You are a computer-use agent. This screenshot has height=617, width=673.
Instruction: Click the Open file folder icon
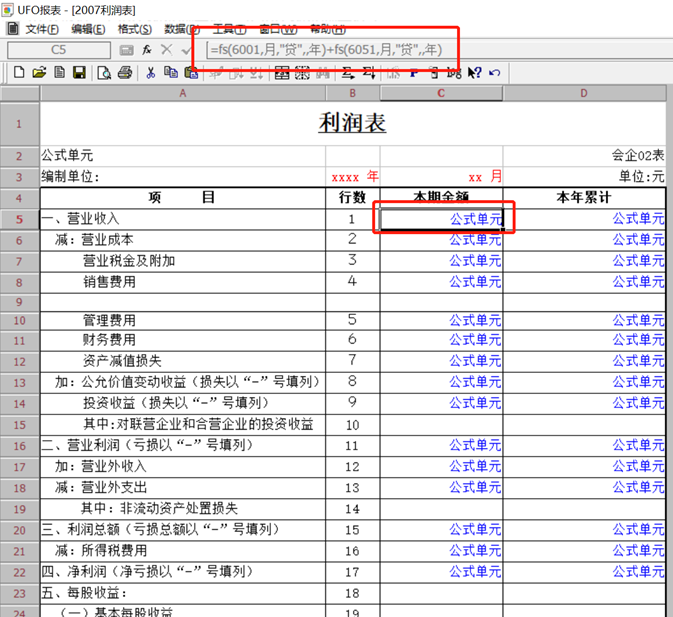pos(39,73)
